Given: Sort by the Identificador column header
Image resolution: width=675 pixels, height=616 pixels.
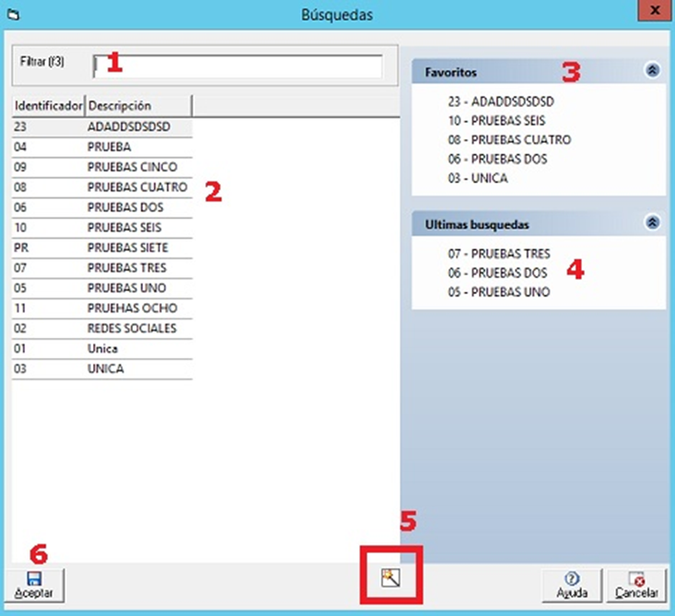Looking at the screenshot, I should coord(48,106).
